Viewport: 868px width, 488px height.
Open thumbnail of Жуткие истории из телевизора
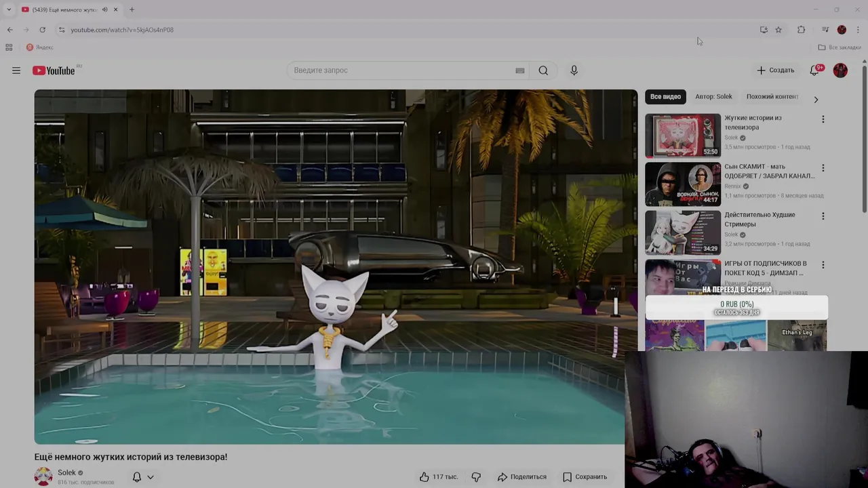683,136
